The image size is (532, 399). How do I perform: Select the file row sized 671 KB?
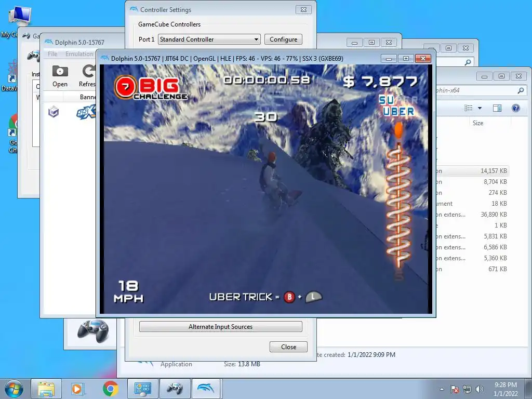pos(472,269)
